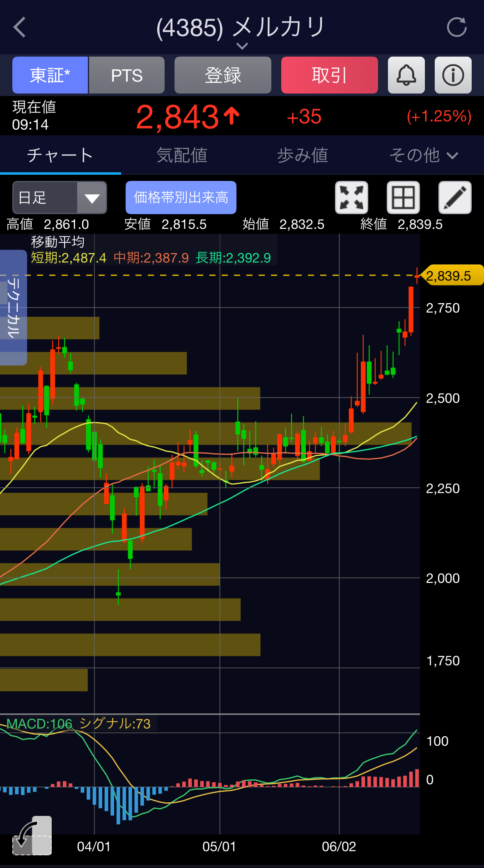Open the 日足 timeframe dropdown
The height and width of the screenshot is (868, 484).
(x=60, y=198)
